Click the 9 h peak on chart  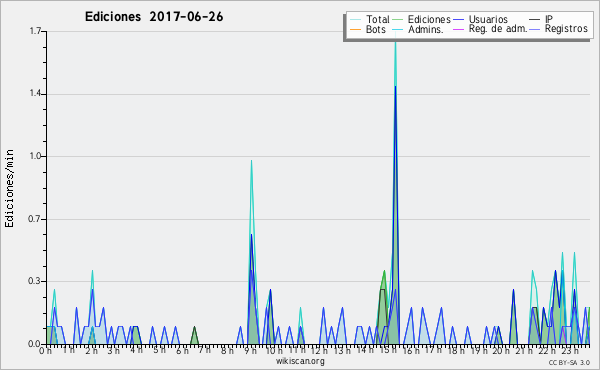click(x=251, y=161)
